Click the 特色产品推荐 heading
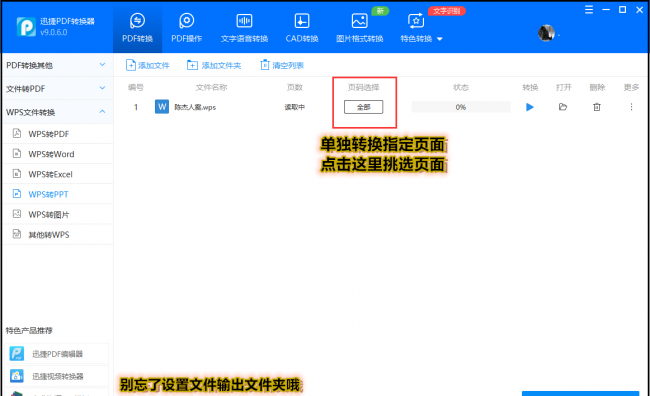The height and width of the screenshot is (396, 650). tap(29, 330)
